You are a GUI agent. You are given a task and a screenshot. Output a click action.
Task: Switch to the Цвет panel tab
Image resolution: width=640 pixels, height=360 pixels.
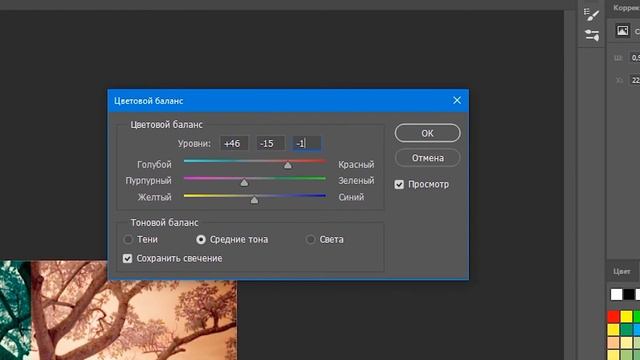622,271
